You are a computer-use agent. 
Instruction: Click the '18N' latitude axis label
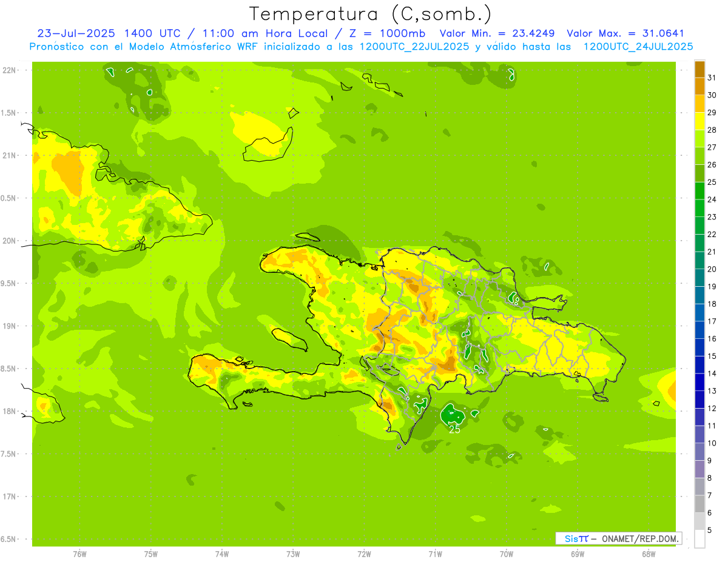tap(9, 411)
